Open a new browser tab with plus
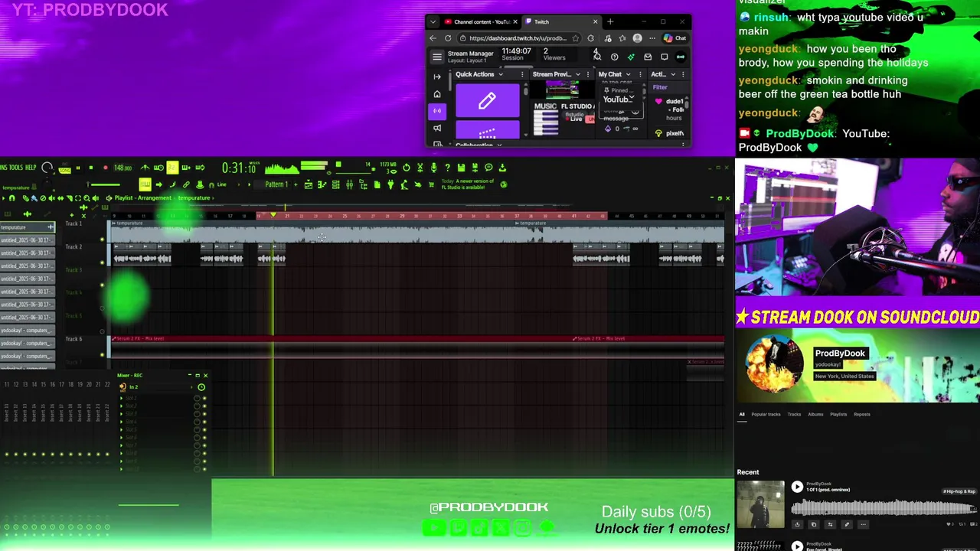Screen dimensions: 980x551 pos(610,22)
